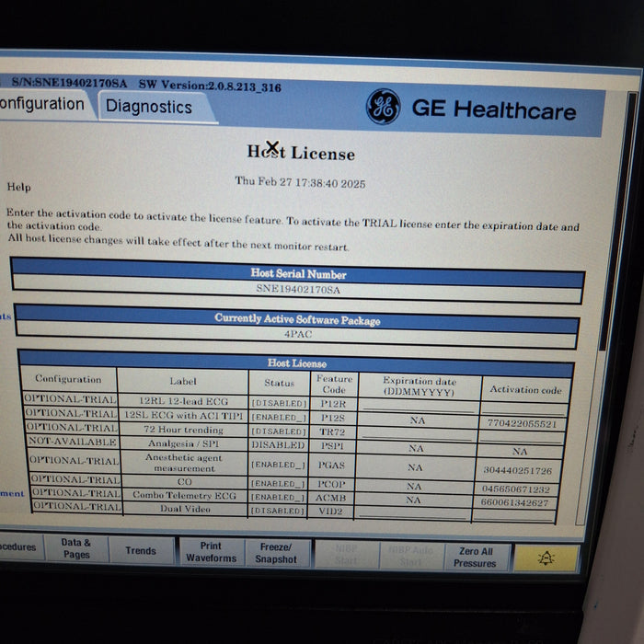Select activation code 770422055521
Image resolution: width=644 pixels, height=644 pixels.
[522, 423]
